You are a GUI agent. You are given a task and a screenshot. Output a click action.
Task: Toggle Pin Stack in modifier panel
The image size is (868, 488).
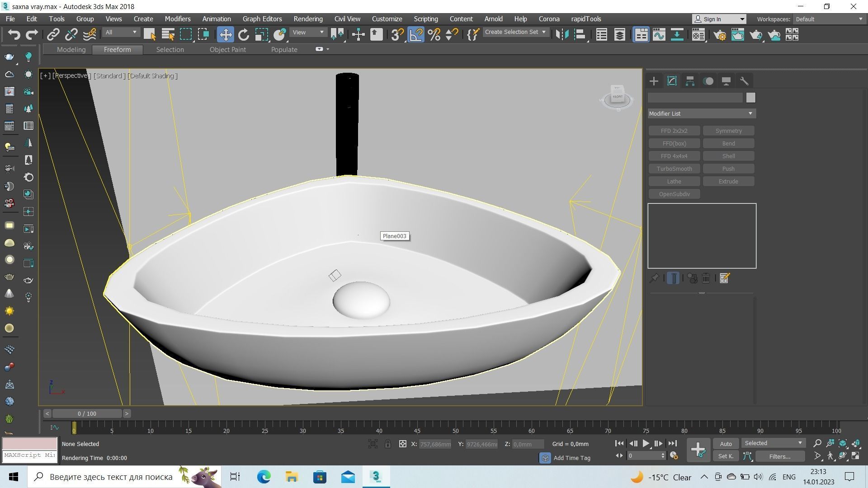point(654,278)
